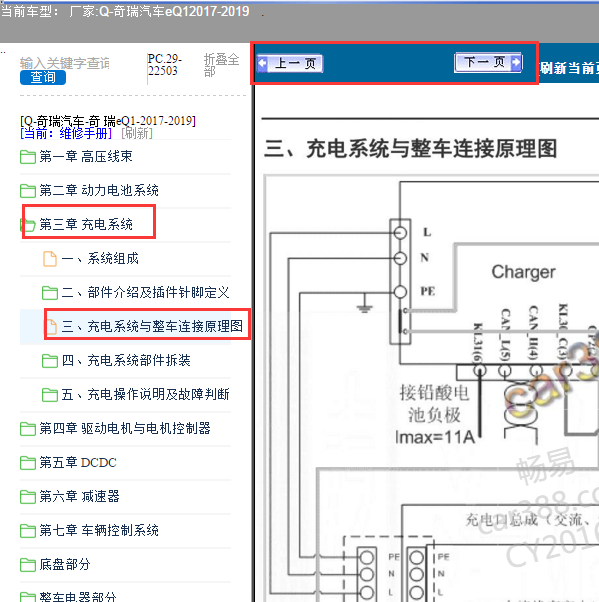The height and width of the screenshot is (602, 599).
Task: Open 第七章 车辆控制系统 chapter
Action: tap(99, 530)
